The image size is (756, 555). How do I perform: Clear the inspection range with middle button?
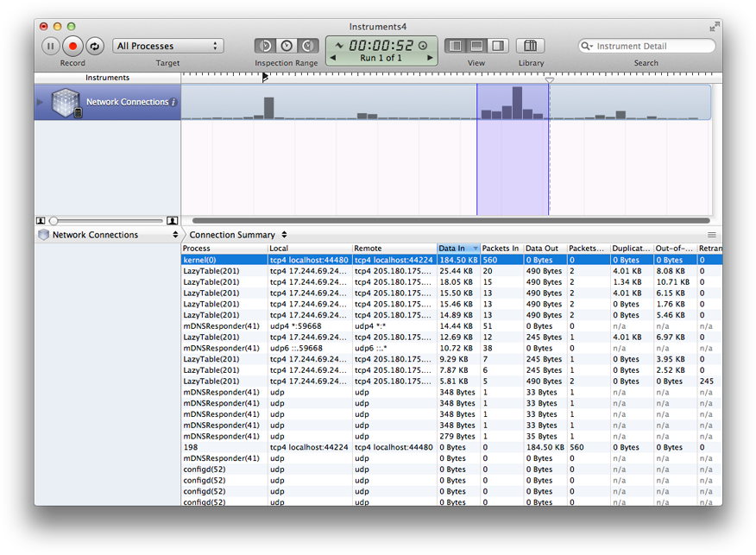(287, 46)
